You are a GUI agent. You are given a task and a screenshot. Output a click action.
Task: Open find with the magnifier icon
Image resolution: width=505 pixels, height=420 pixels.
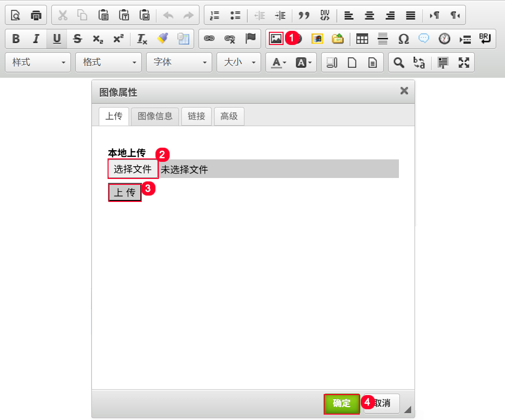click(399, 63)
